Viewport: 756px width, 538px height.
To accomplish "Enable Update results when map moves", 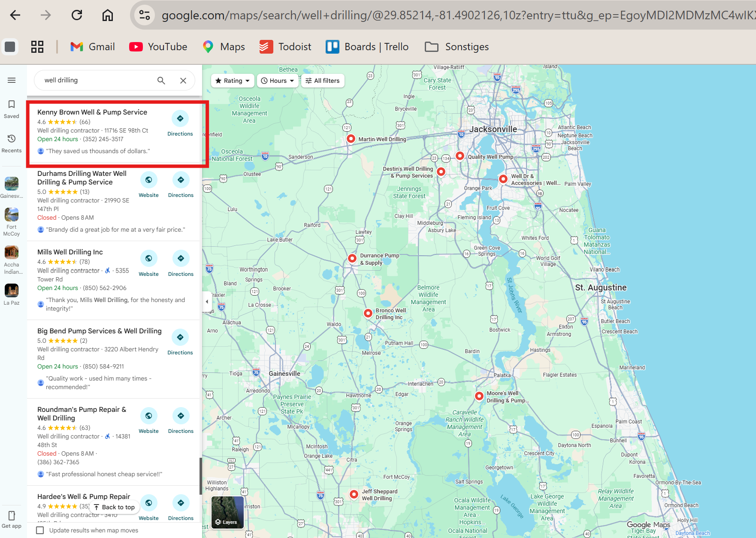I will point(40,530).
